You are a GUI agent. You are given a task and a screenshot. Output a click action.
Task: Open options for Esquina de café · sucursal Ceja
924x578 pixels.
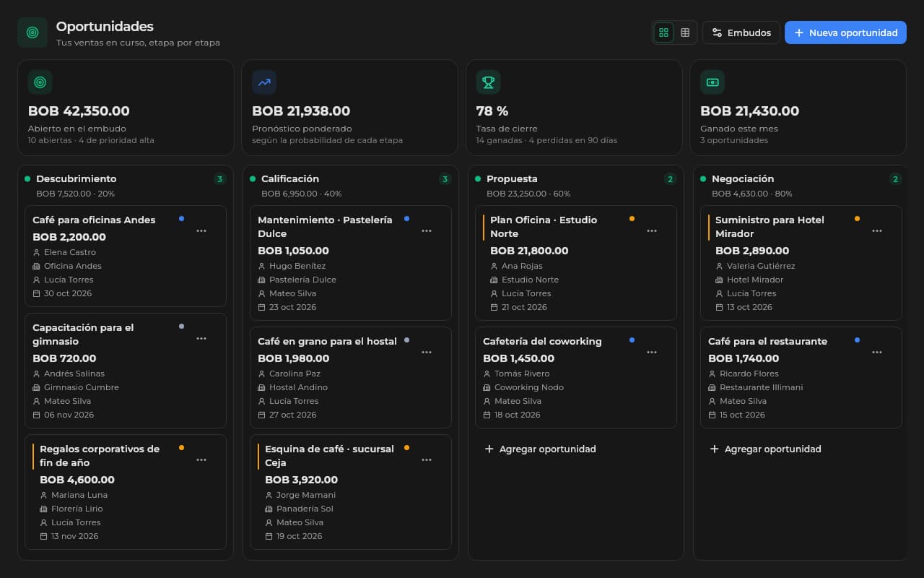(x=427, y=460)
